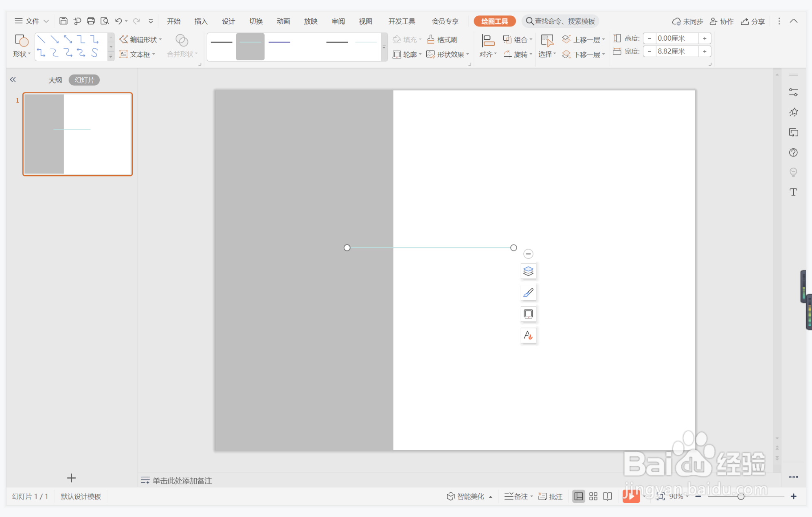This screenshot has width=812, height=517.
Task: Click the floating layers icon near line
Action: pos(528,271)
